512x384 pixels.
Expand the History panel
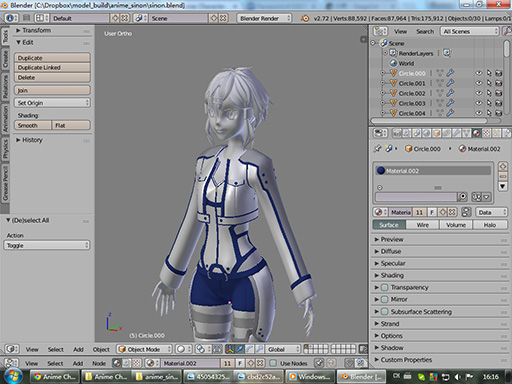pyautogui.click(x=29, y=140)
